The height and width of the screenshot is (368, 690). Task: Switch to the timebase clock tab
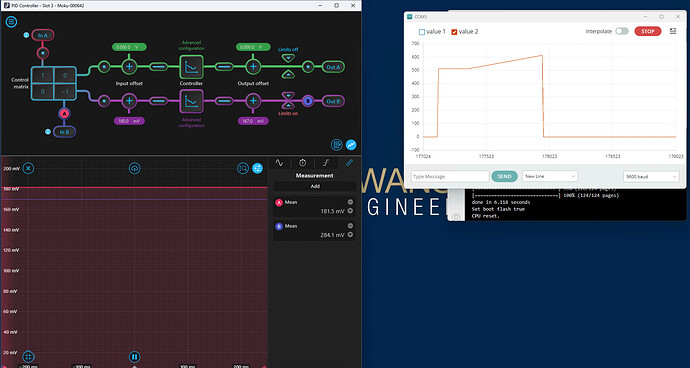(x=303, y=163)
